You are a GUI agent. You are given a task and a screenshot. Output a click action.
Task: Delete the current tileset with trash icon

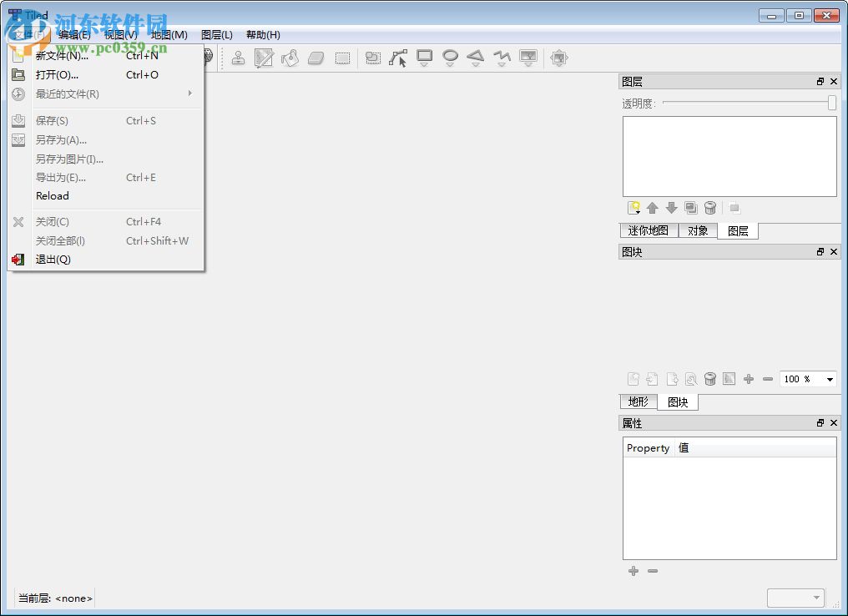point(709,378)
